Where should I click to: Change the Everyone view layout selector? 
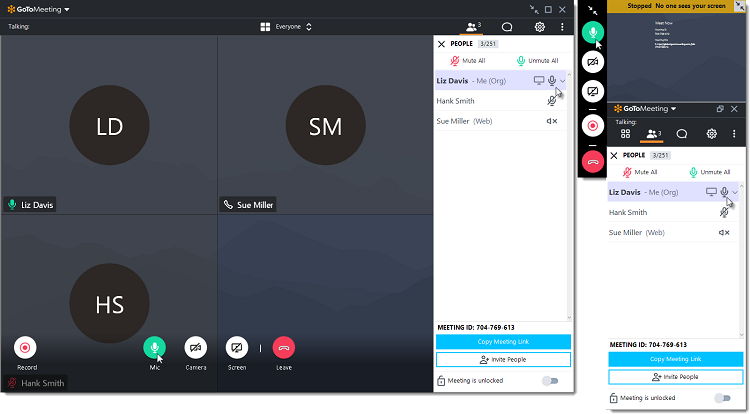click(293, 27)
